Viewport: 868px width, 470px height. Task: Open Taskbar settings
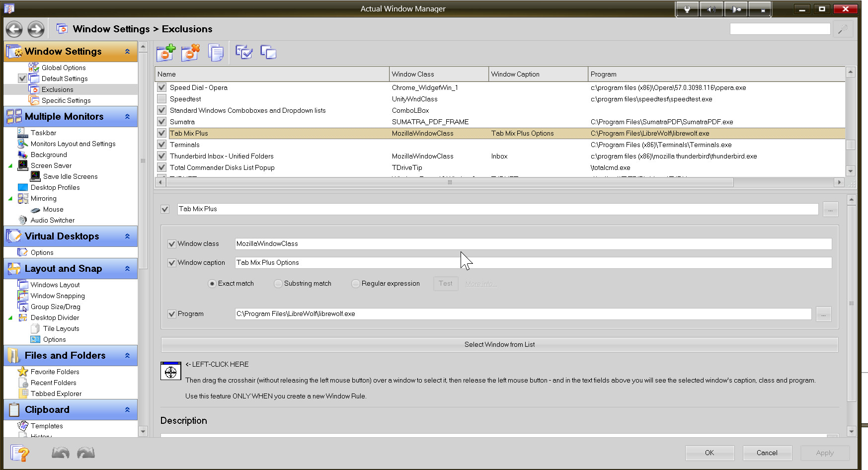point(43,133)
